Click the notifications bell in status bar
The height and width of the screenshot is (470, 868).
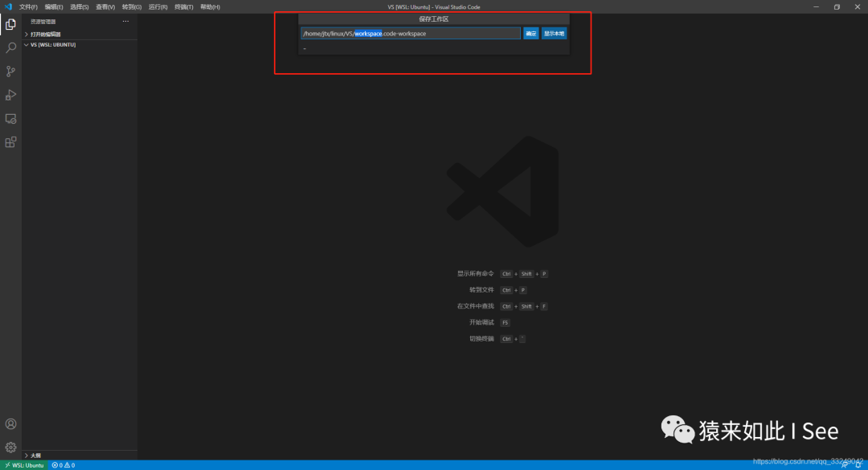click(858, 465)
